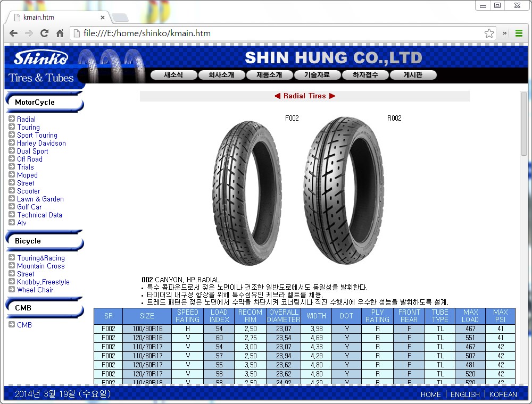Bookmark this page with the star icon

pos(489,33)
